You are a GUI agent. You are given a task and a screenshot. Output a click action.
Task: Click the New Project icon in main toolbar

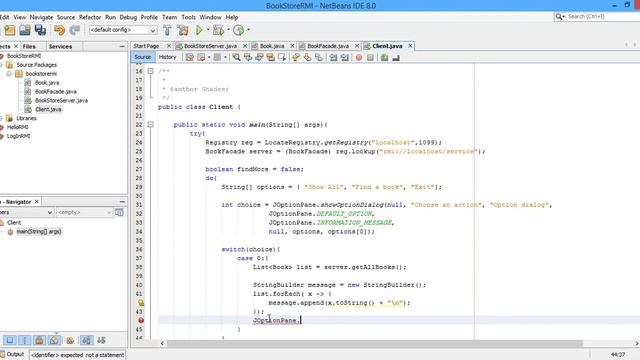[x=10, y=30]
